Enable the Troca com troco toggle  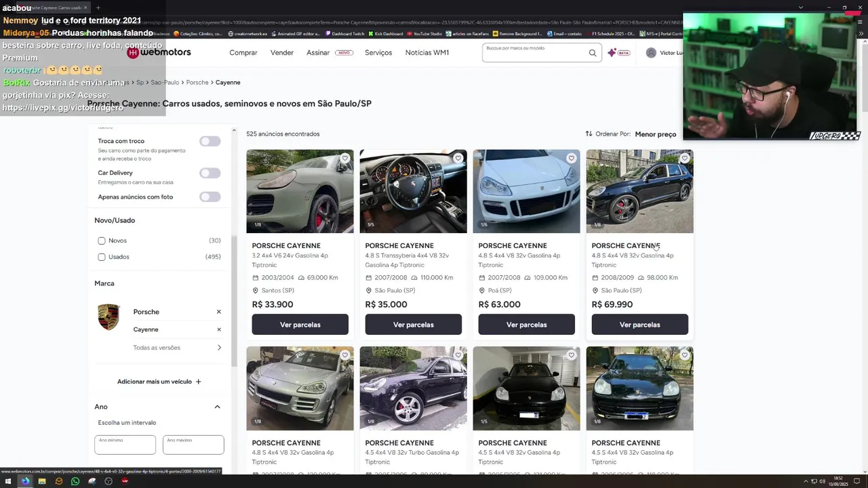[210, 141]
